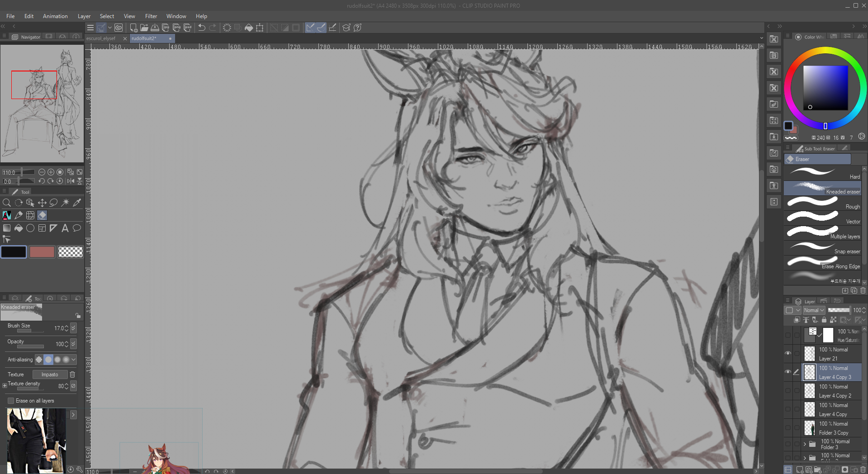868x474 pixels.
Task: Hide Layer 21 using its eye icon
Action: pyautogui.click(x=788, y=353)
